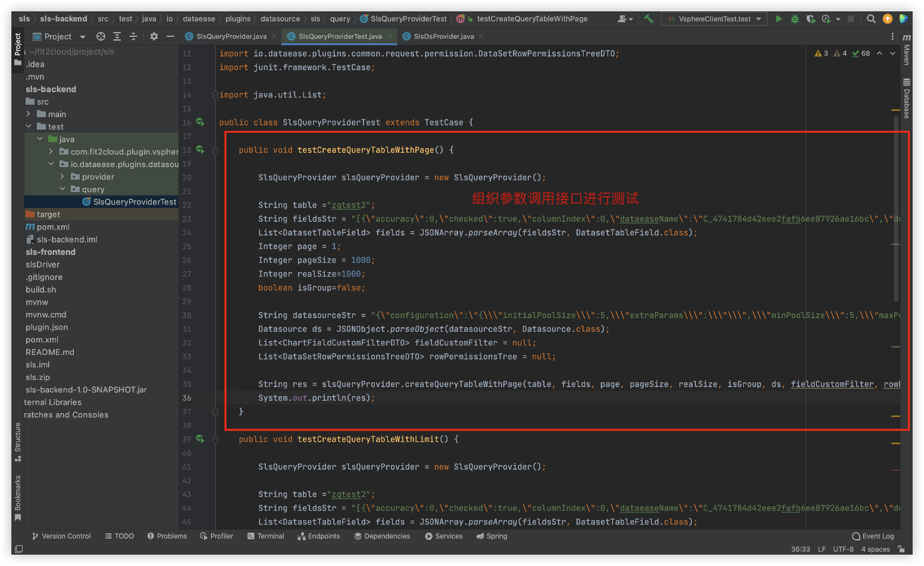Toggle read-only lock icon in status bar
The width and height of the screenshot is (924, 566).
tap(902, 549)
